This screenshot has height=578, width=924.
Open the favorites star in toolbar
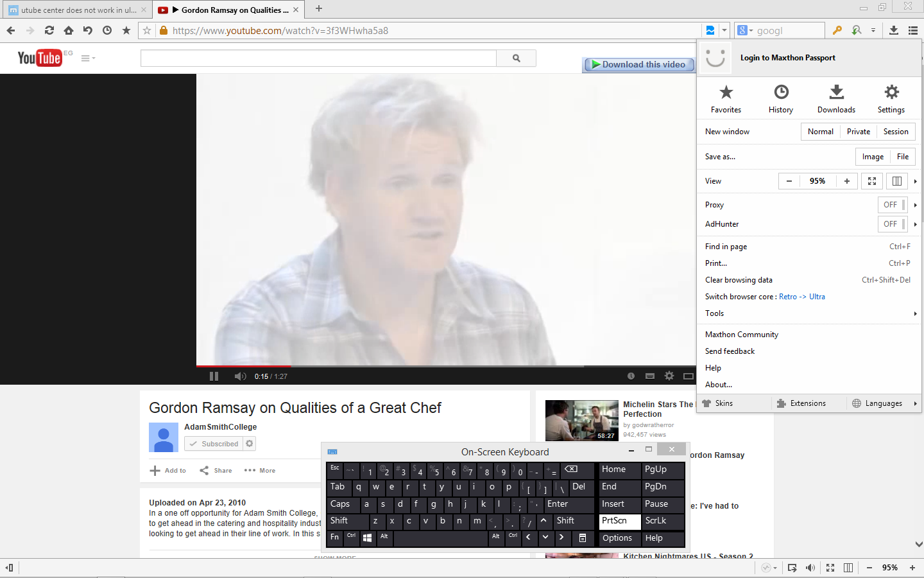126,30
